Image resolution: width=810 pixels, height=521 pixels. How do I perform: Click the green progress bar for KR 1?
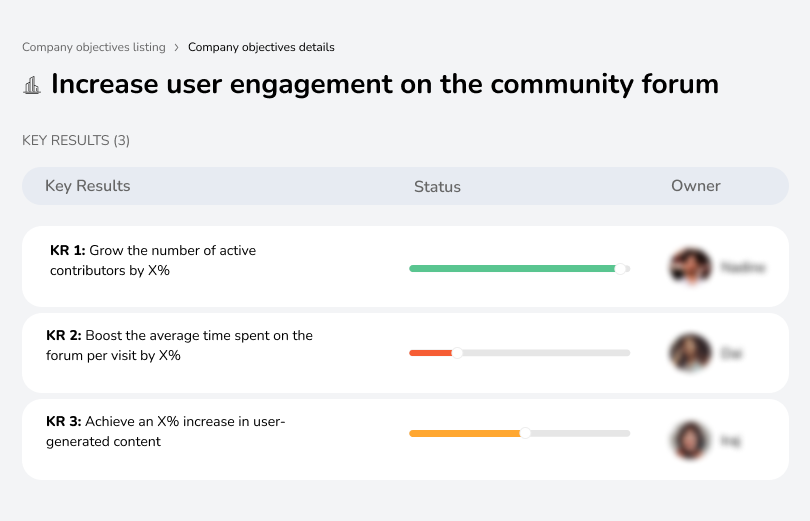[x=520, y=269]
